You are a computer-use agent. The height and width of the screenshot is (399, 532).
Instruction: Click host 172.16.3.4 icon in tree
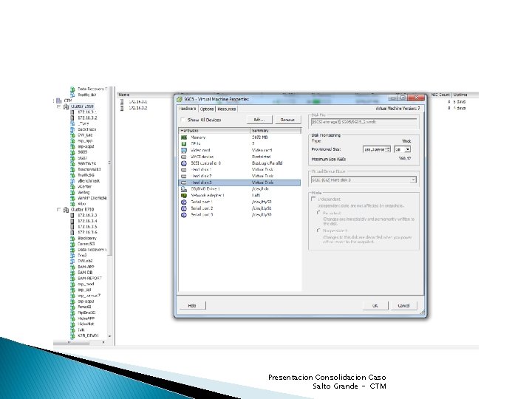click(72, 221)
